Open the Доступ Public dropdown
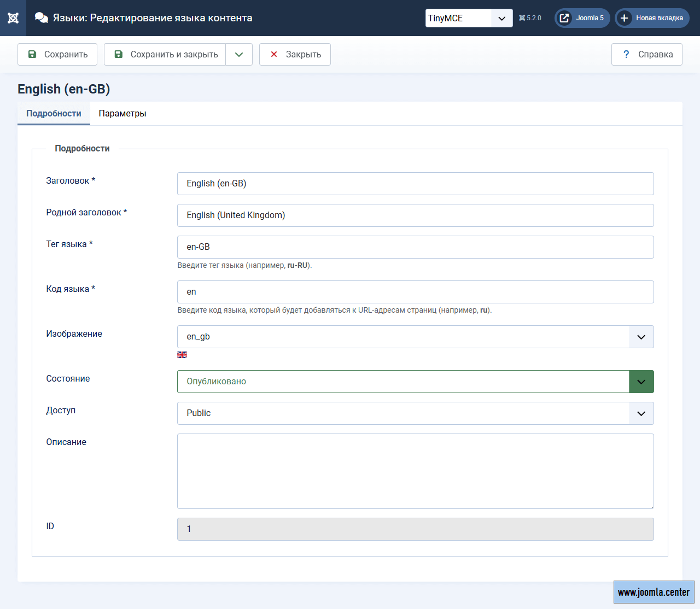Image resolution: width=700 pixels, height=609 pixels. [415, 413]
